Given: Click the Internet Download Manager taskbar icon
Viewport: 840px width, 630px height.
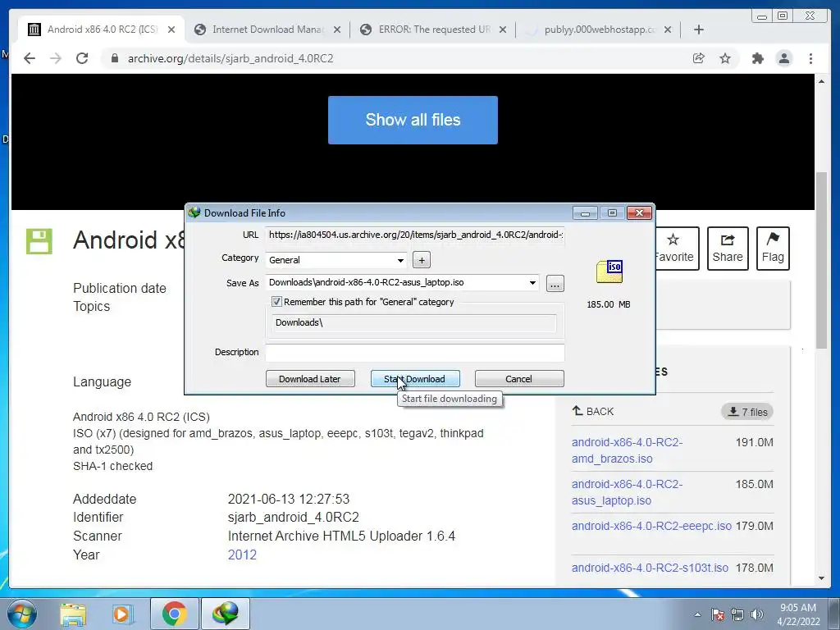Looking at the screenshot, I should [225, 614].
